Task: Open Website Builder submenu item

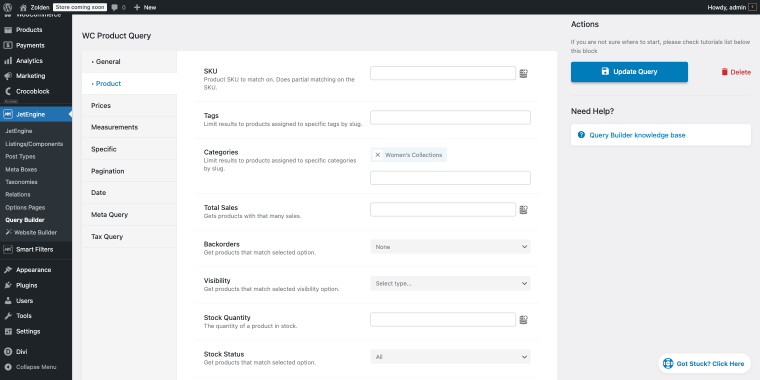Action: click(31, 232)
